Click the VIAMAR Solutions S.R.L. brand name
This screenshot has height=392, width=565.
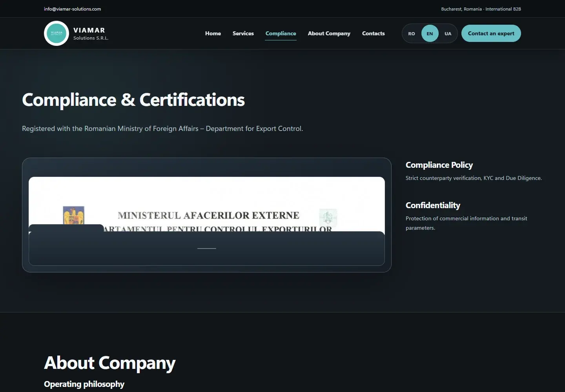pyautogui.click(x=91, y=34)
